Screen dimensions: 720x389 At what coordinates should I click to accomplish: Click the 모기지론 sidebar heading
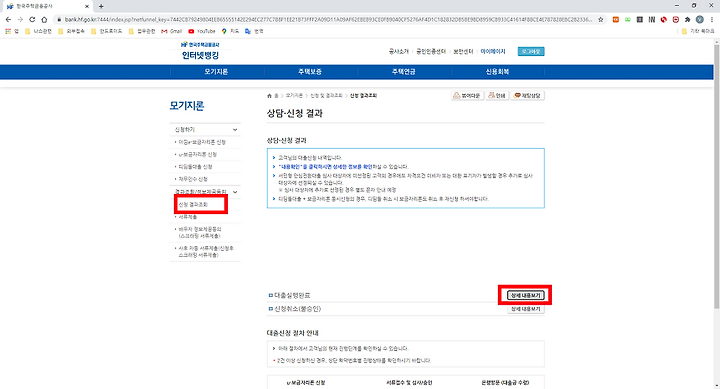(186, 106)
